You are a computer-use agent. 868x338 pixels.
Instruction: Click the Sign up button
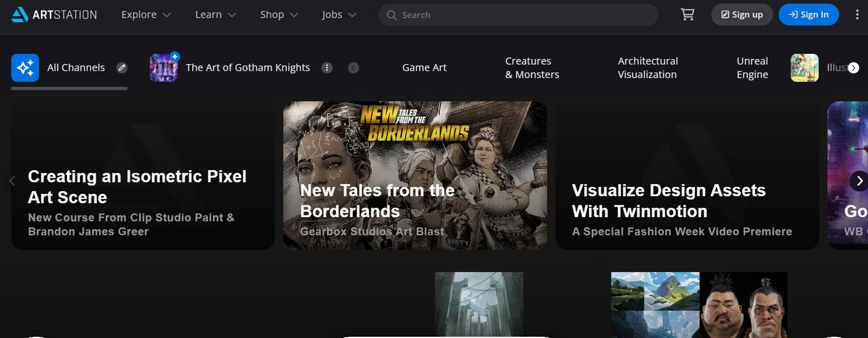coord(742,14)
